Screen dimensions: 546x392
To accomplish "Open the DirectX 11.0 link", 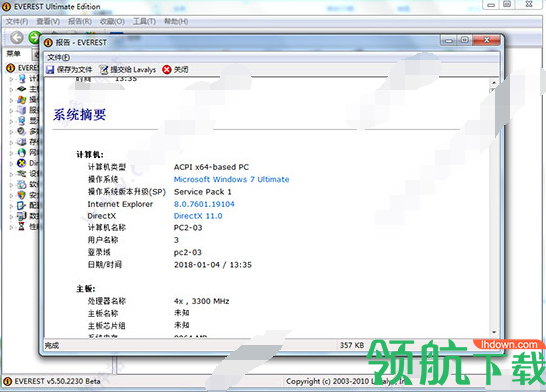I will [x=198, y=216].
